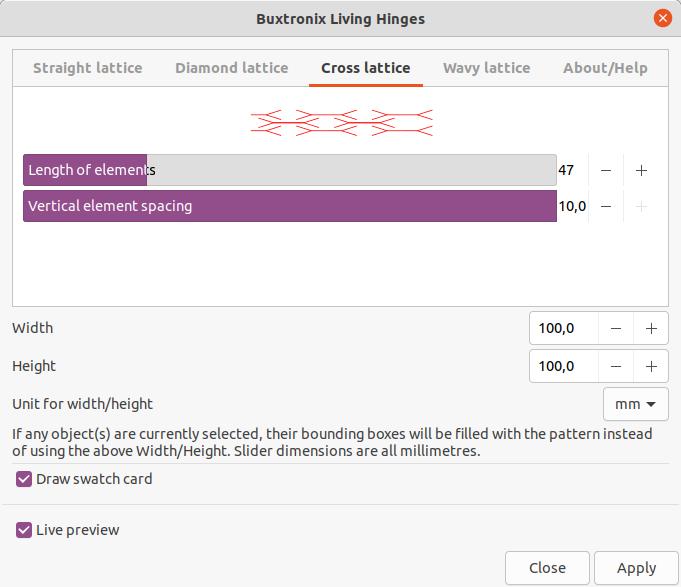The width and height of the screenshot is (681, 587).
Task: Decrease Height value with minus icon
Action: [x=616, y=366]
